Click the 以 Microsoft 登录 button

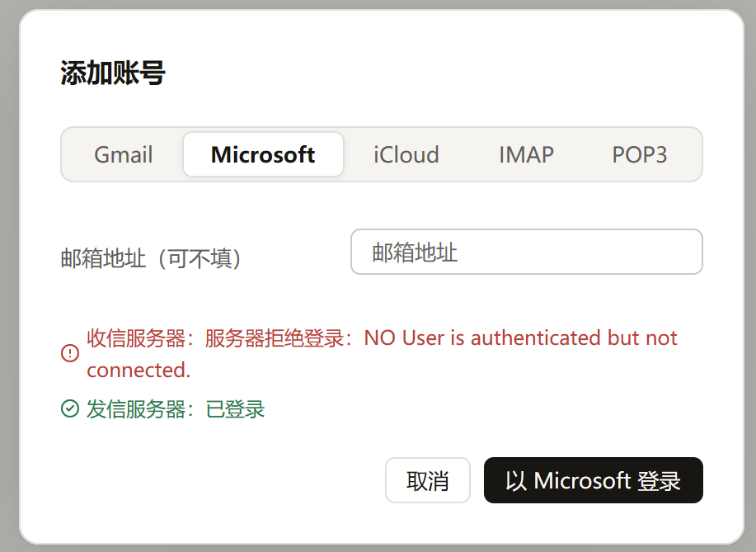[x=594, y=480]
